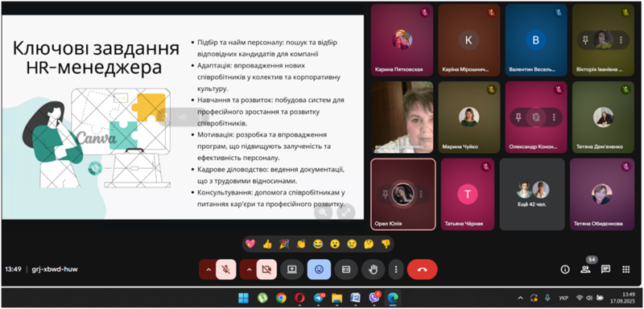Show participants list people icon
644x309 pixels.
point(585,270)
